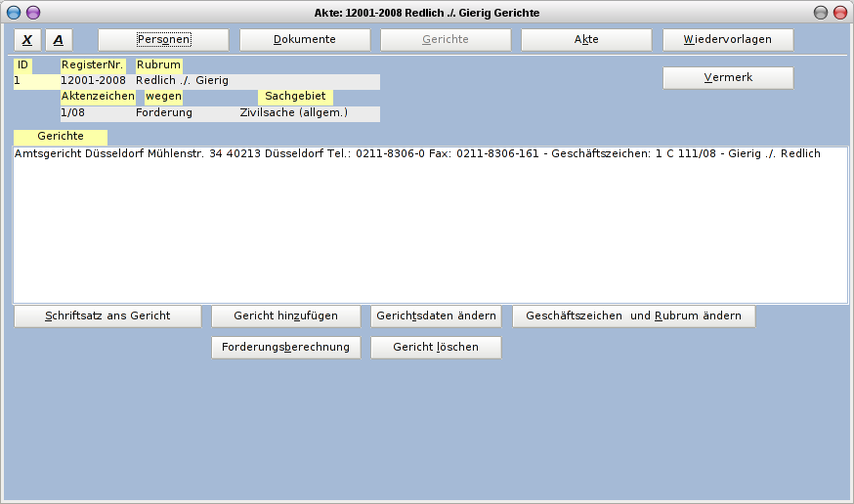Click the X icon button
This screenshot has width=854, height=504.
click(x=27, y=40)
